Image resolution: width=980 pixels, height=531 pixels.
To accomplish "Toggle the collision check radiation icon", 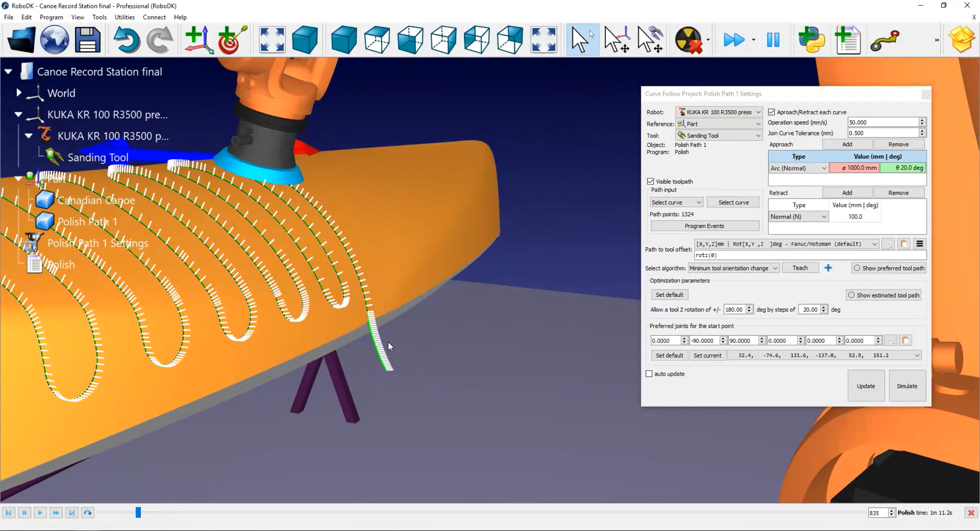I will (x=689, y=40).
